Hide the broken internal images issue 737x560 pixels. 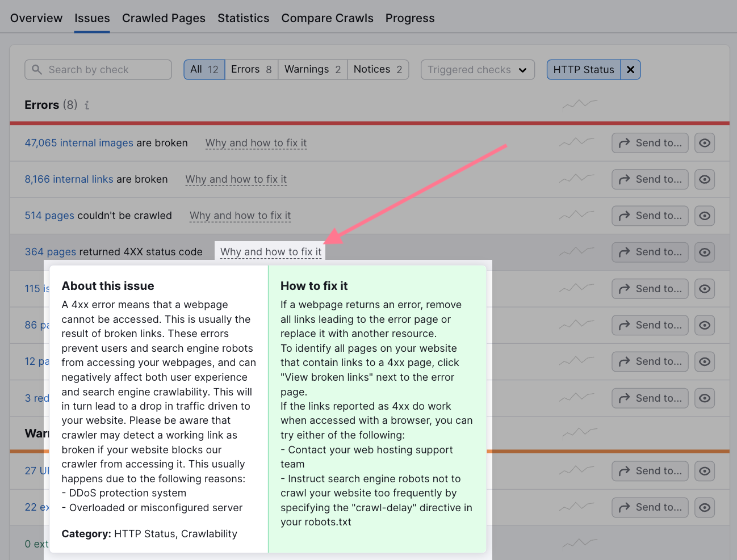705,143
